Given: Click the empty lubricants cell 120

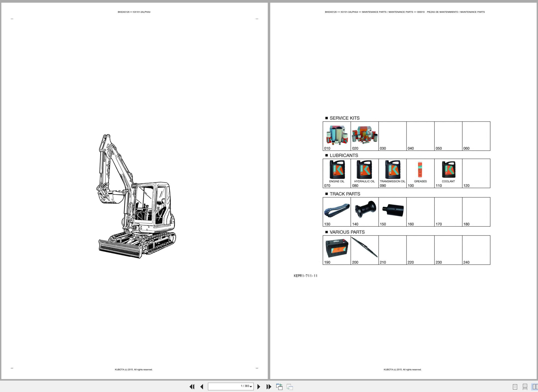Looking at the screenshot, I should pos(476,173).
